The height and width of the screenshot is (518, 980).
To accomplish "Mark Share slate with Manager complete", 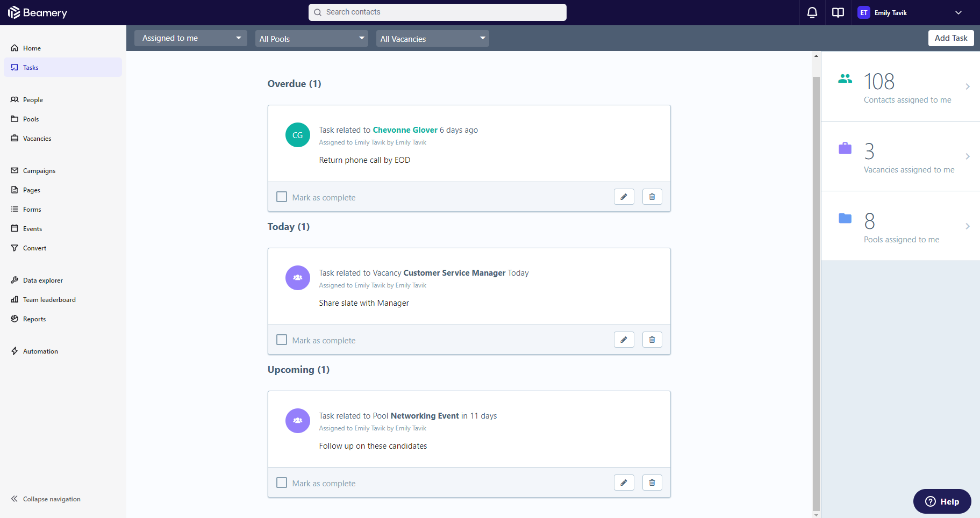I will pyautogui.click(x=282, y=340).
